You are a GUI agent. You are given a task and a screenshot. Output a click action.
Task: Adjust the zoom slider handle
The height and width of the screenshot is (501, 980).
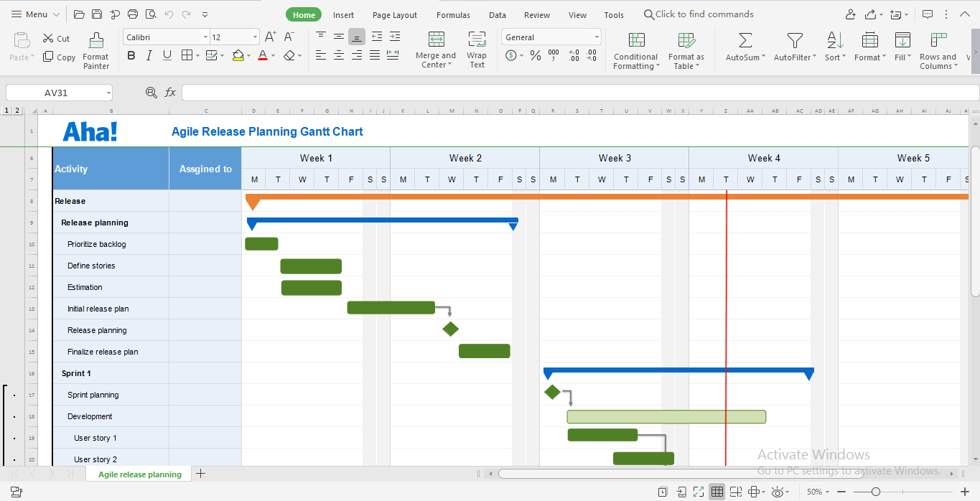click(876, 492)
